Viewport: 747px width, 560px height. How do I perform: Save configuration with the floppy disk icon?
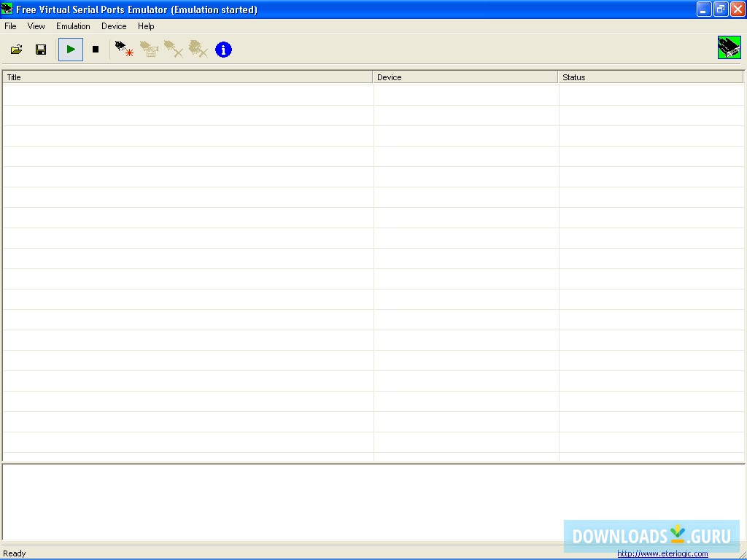click(x=41, y=50)
